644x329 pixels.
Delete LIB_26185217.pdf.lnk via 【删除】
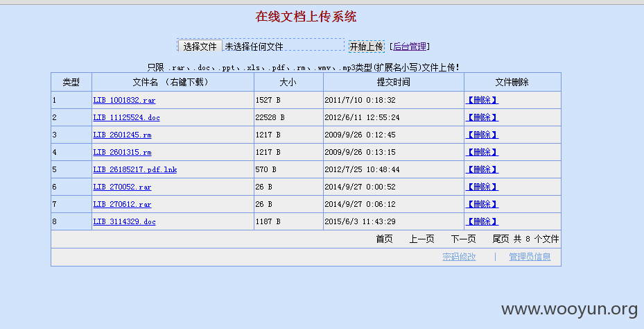coord(482,169)
